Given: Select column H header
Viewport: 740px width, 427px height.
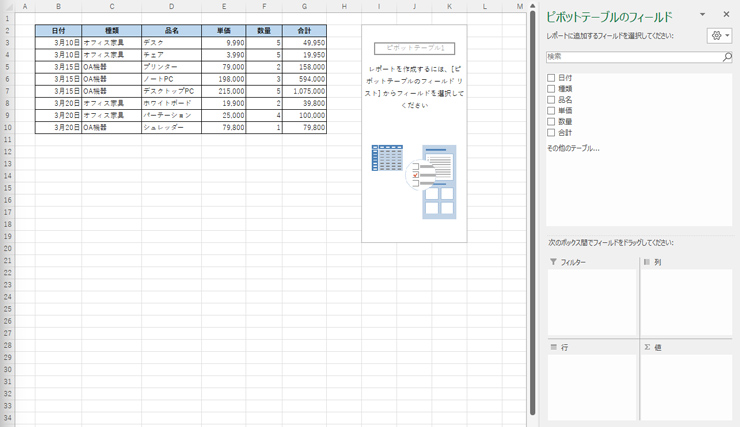Looking at the screenshot, I should coord(344,6).
